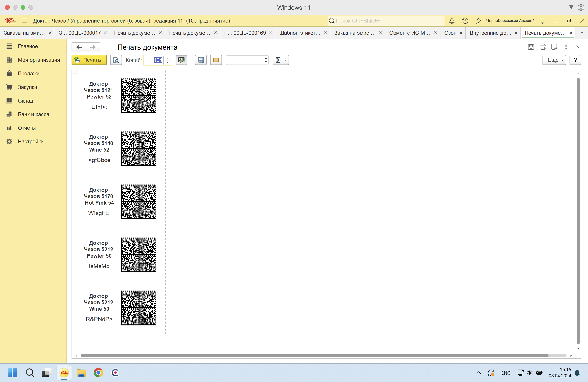The image size is (588, 382).
Task: Click the ? help button
Action: tap(575, 60)
